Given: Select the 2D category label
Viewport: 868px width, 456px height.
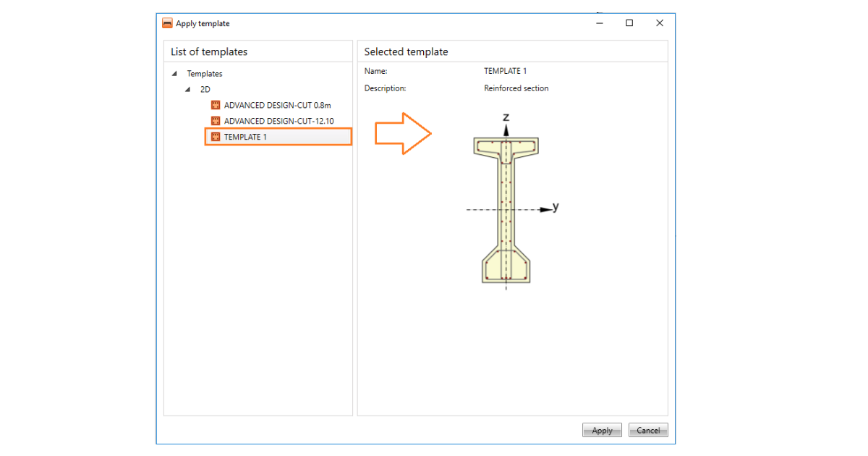Looking at the screenshot, I should (205, 90).
